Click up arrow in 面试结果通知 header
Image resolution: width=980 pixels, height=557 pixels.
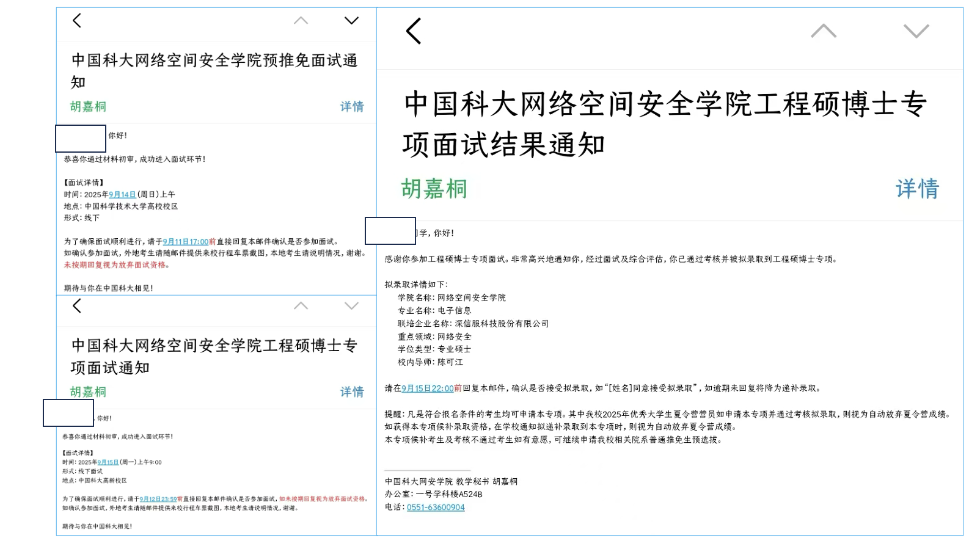pyautogui.click(x=824, y=29)
